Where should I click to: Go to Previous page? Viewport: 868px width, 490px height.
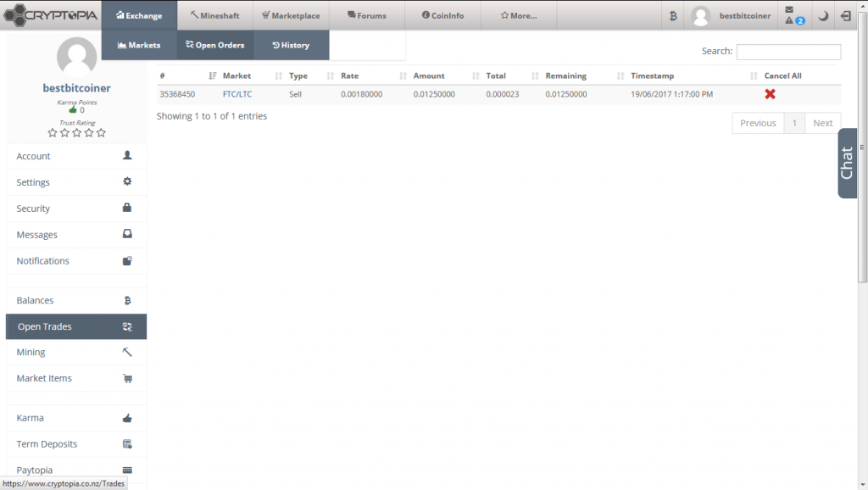point(758,123)
